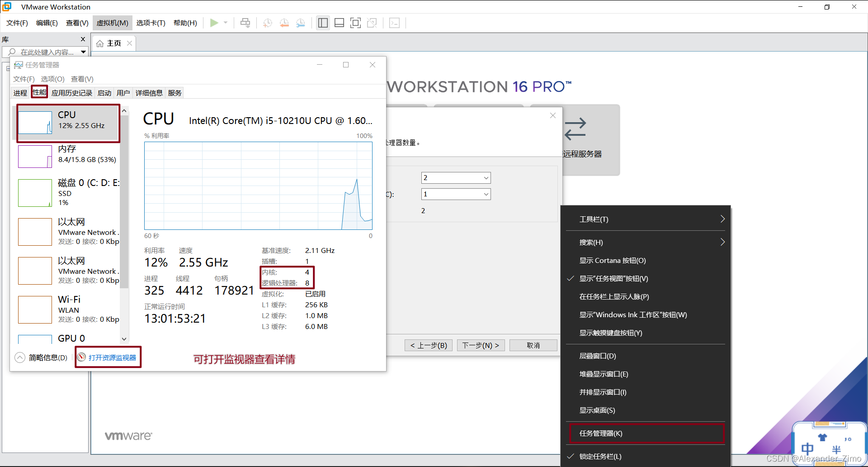
Task: Click the 上一步(B) back button
Action: 429,345
